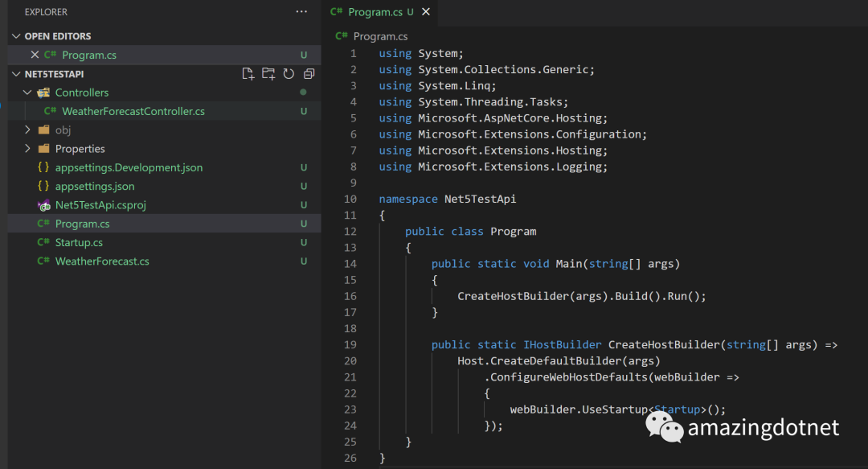Click the New Folder icon in explorer header

268,74
